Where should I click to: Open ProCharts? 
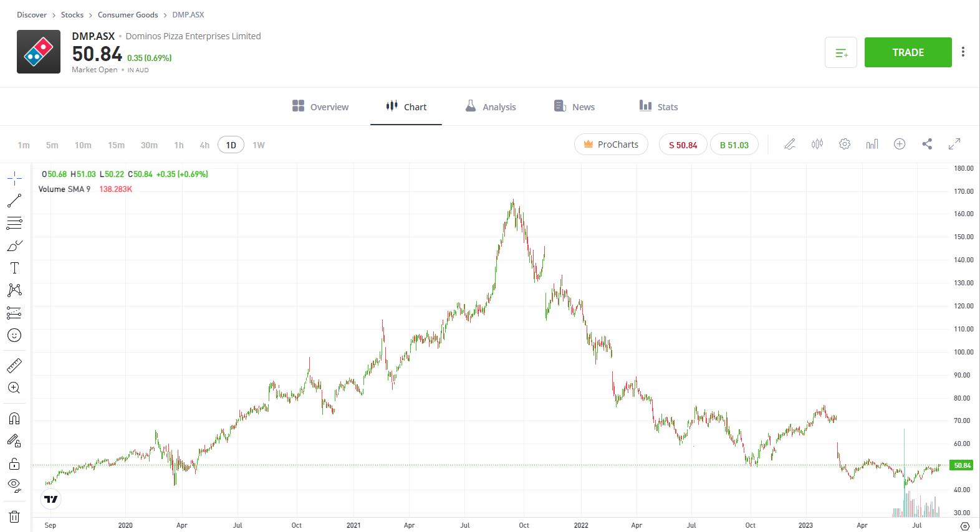(x=611, y=145)
